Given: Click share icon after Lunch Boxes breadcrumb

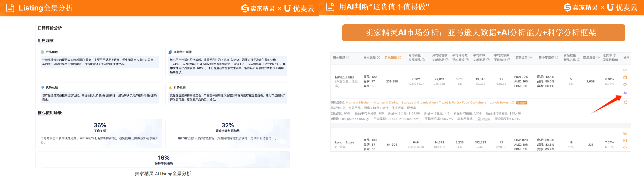Looking at the screenshot, I should coord(512,102).
